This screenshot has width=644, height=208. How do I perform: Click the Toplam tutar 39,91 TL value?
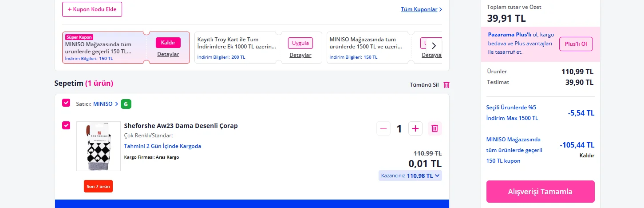506,18
